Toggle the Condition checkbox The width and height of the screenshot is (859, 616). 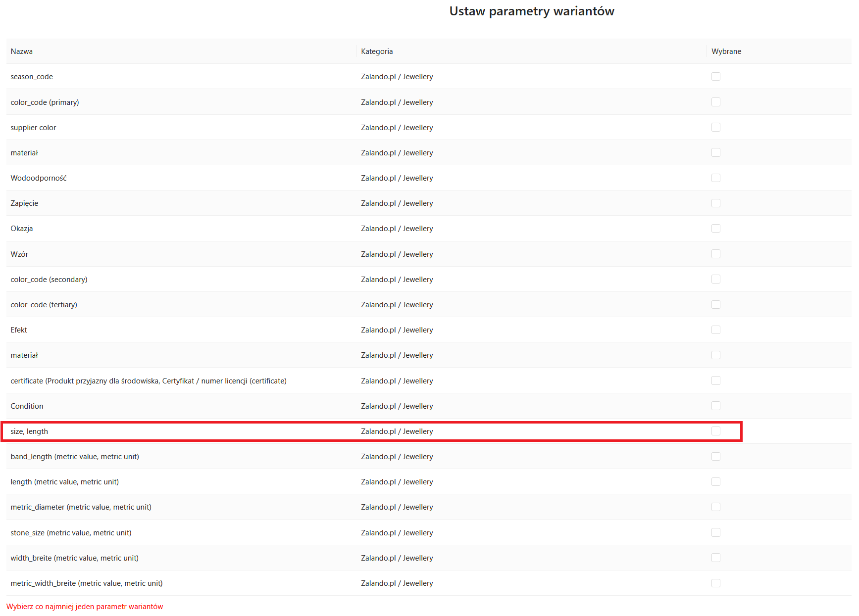coord(715,406)
